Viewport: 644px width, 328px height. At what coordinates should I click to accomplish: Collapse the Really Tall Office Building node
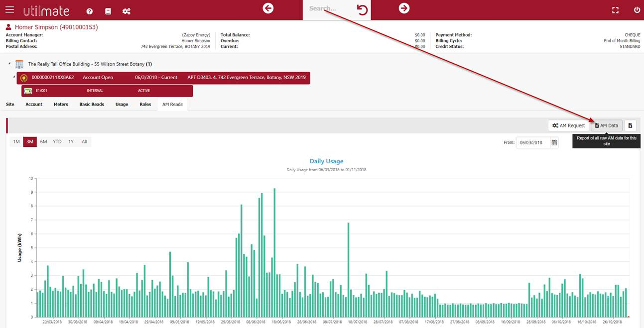pos(9,64)
